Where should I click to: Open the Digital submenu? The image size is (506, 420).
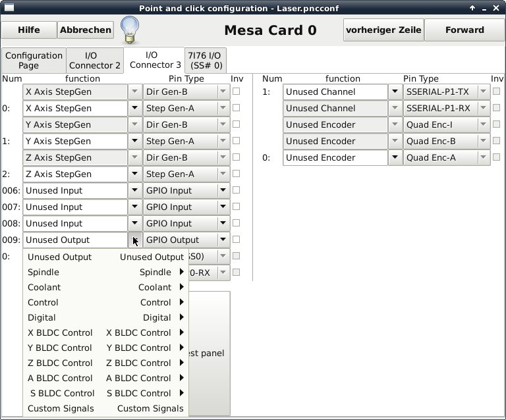click(105, 317)
